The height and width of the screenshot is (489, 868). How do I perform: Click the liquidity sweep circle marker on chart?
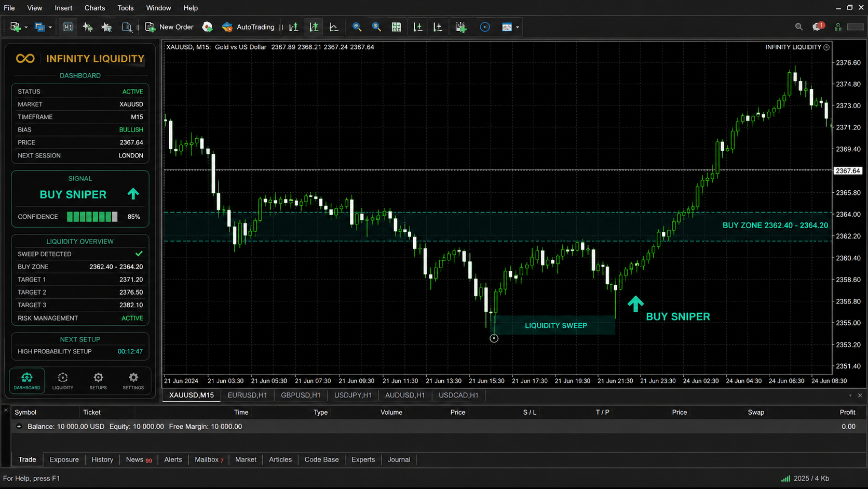[x=494, y=338]
